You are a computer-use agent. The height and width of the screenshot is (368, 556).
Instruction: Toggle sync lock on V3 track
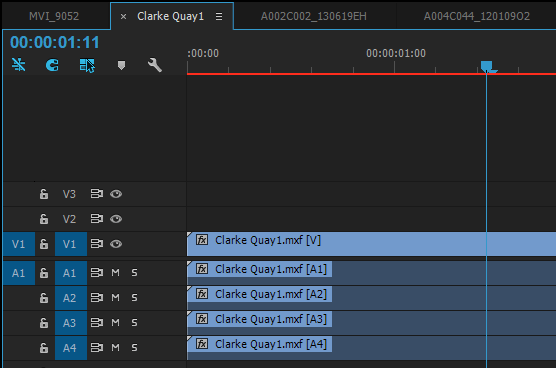pyautogui.click(x=96, y=194)
